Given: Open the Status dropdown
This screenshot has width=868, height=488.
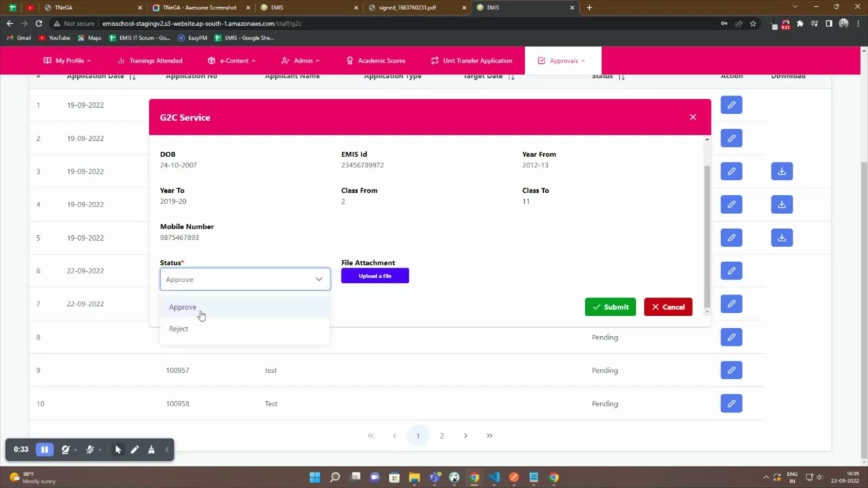Looking at the screenshot, I should [x=245, y=279].
